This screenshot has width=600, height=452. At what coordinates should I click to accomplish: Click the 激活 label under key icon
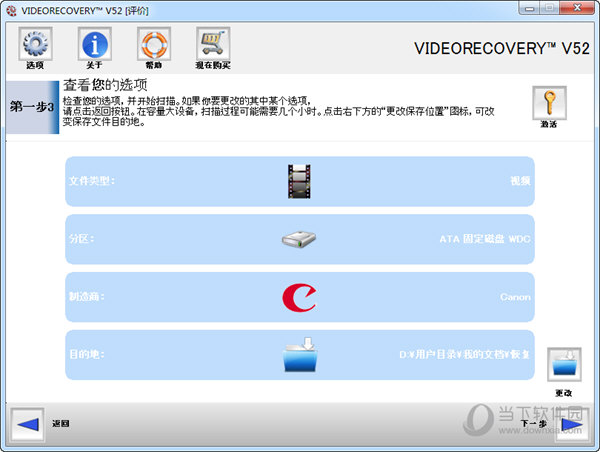pyautogui.click(x=549, y=124)
